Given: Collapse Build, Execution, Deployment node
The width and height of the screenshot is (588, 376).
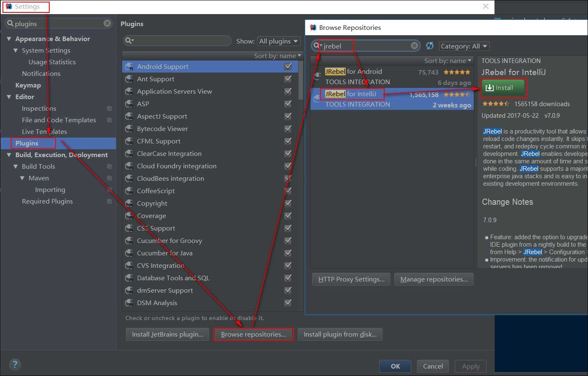Looking at the screenshot, I should click(x=9, y=155).
